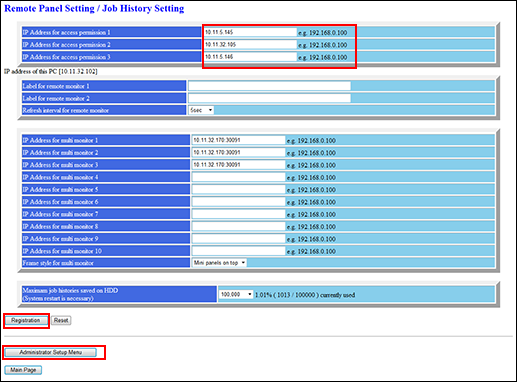Edit IP Address for multi monitor 3 field
This screenshot has height=382, width=517.
pos(239,165)
